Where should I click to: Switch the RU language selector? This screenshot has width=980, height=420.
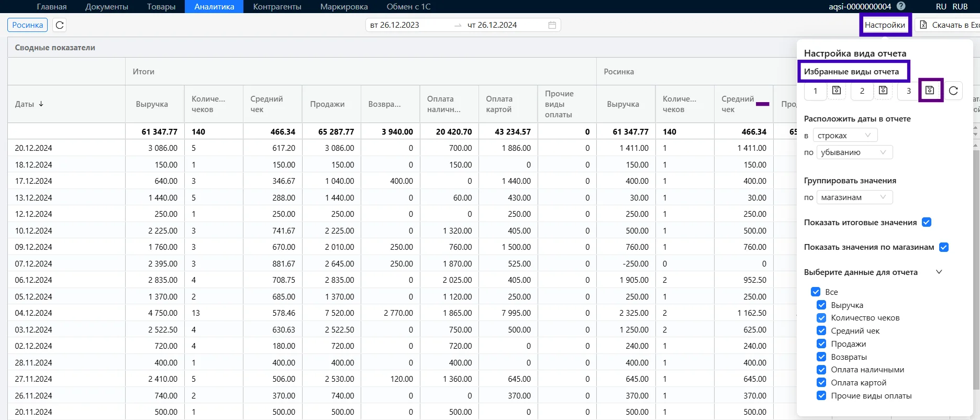click(941, 6)
